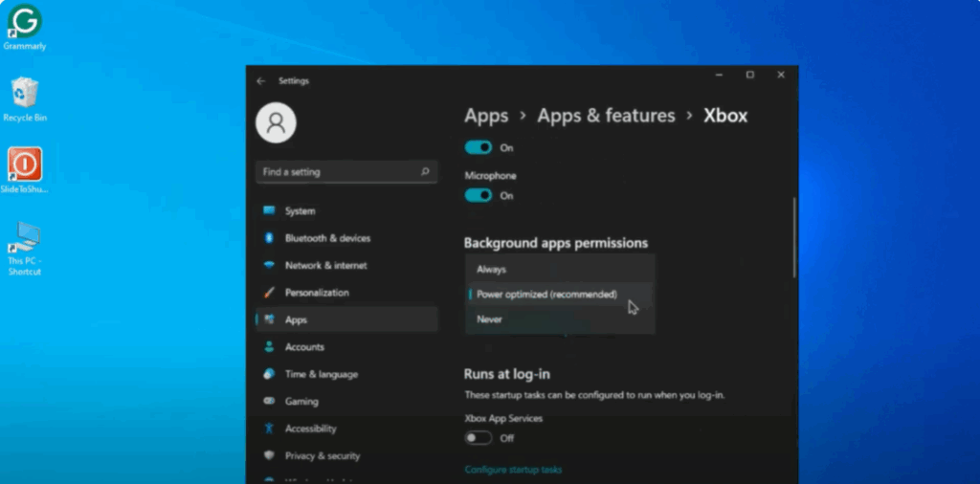Viewport: 980px width, 484px height.
Task: Maximize the Settings window
Action: pyautogui.click(x=750, y=75)
